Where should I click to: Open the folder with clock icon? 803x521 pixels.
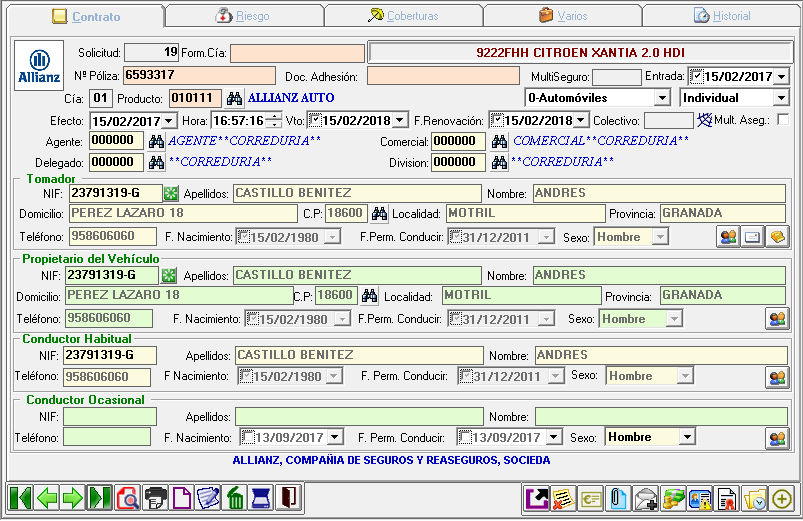(755, 498)
